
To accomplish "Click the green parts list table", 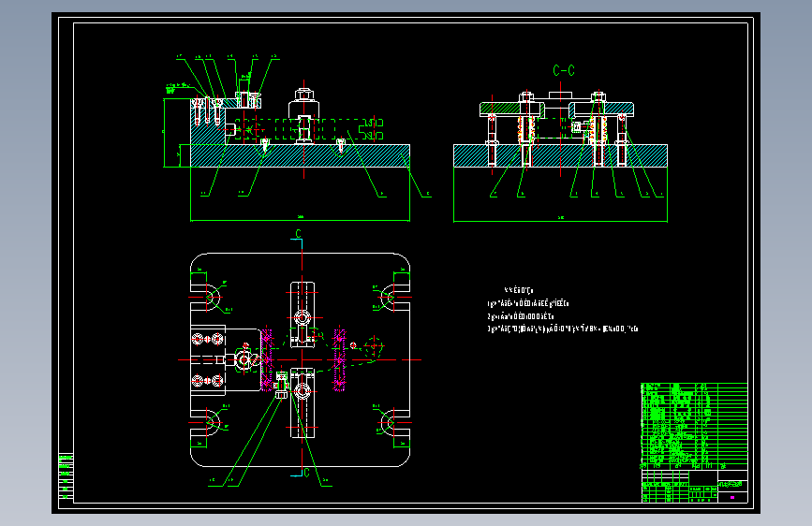I will pyautogui.click(x=694, y=426).
